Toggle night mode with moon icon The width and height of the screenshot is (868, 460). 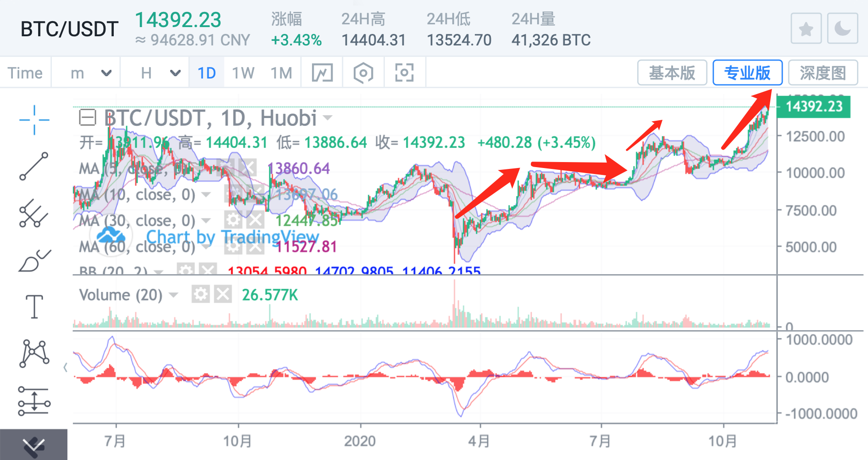(842, 28)
